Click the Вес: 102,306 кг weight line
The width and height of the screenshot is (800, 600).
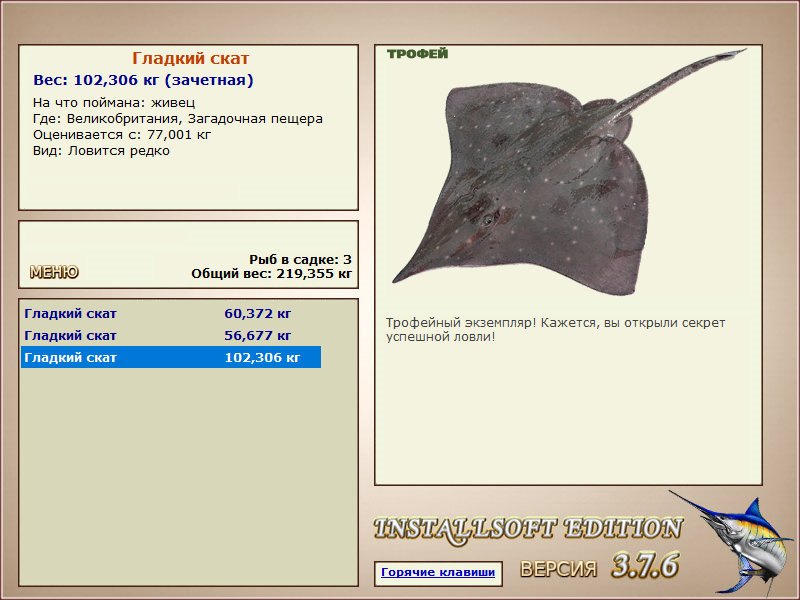point(143,80)
